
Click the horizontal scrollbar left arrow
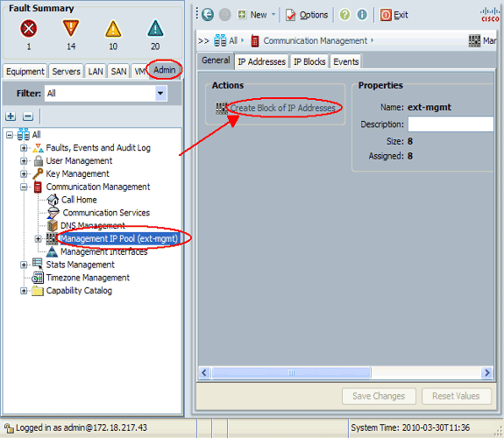coord(204,373)
